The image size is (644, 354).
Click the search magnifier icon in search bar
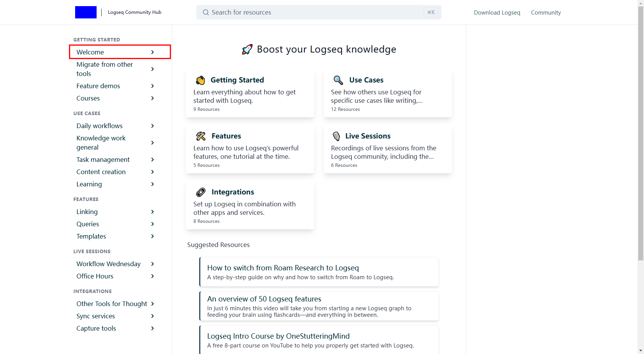pos(206,12)
